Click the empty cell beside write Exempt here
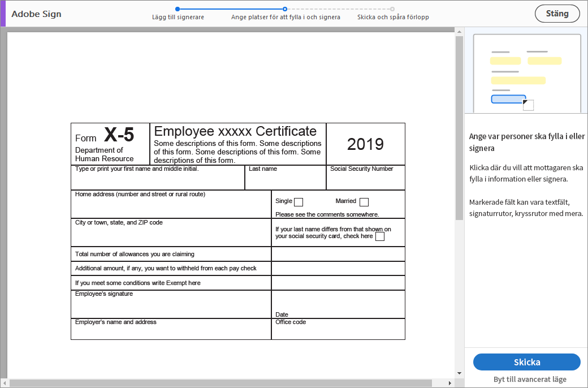588x388 pixels. pos(338,283)
